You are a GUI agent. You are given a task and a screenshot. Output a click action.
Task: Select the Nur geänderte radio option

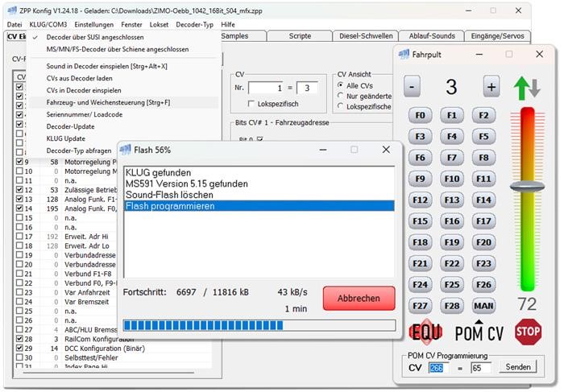click(342, 96)
